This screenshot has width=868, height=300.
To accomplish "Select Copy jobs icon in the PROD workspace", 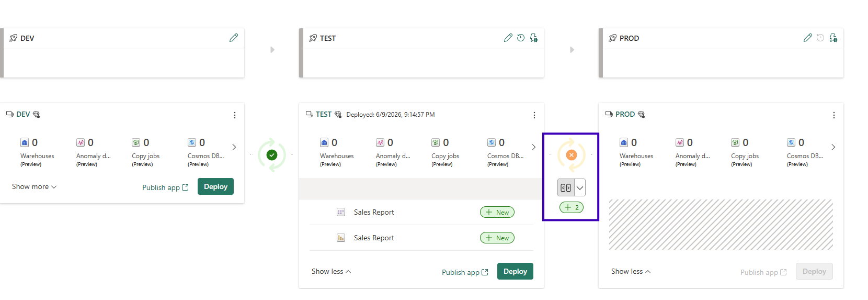I will [735, 142].
